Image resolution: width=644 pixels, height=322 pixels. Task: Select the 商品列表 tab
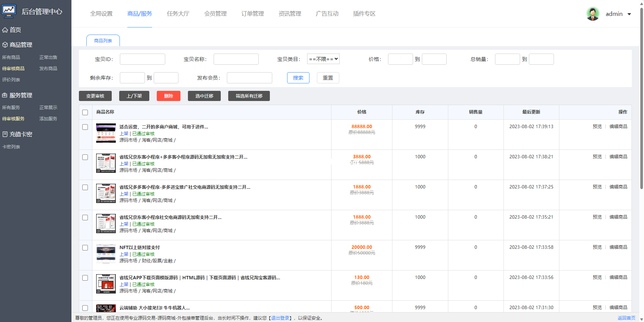(x=103, y=40)
